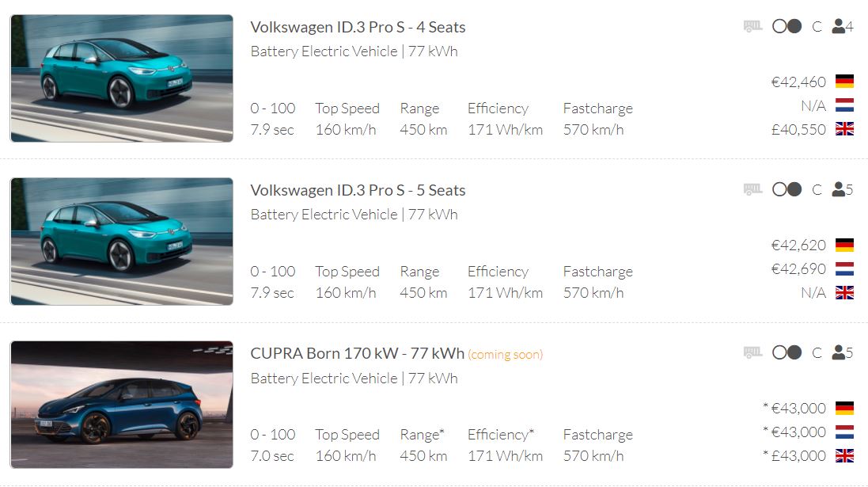Open Volkswagen ID.3 Pro S - 5 Seats title
868x487 pixels.
358,190
